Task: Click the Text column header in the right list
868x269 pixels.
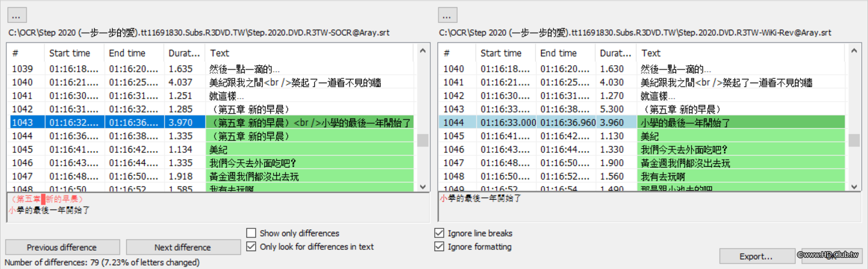Action: 650,53
